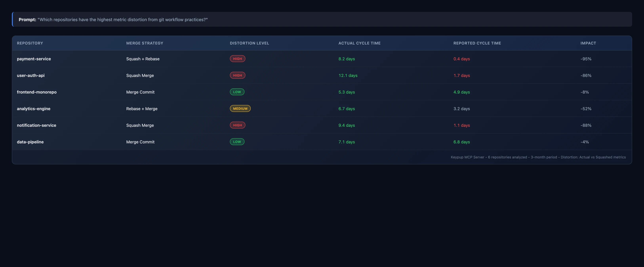Click the Prompt question text
The image size is (644, 267).
(123, 20)
